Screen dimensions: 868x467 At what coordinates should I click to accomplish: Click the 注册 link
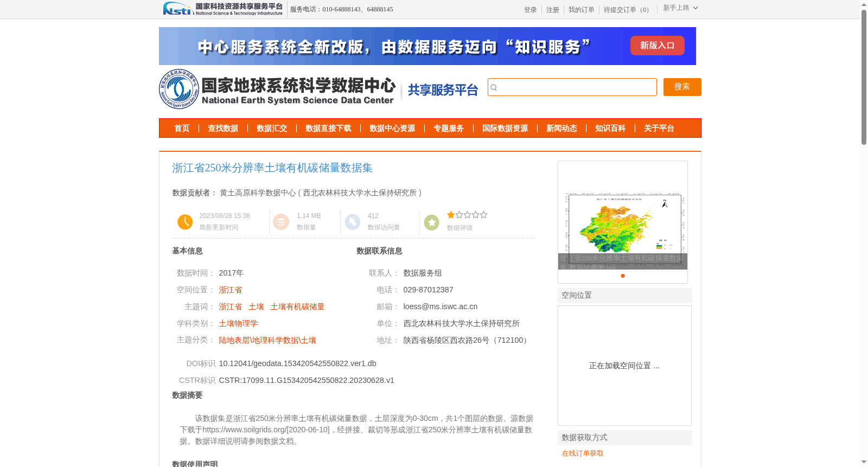pyautogui.click(x=553, y=10)
